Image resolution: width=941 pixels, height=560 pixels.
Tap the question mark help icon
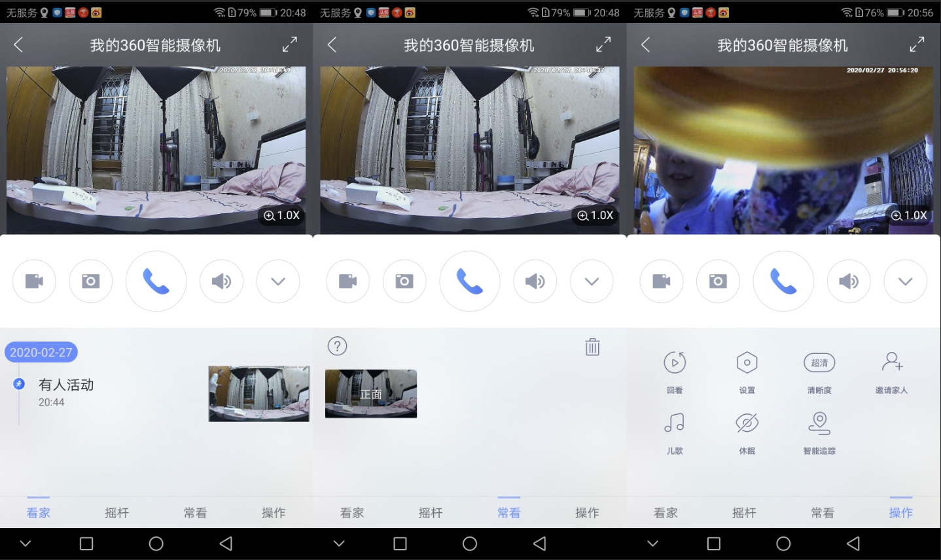point(337,346)
